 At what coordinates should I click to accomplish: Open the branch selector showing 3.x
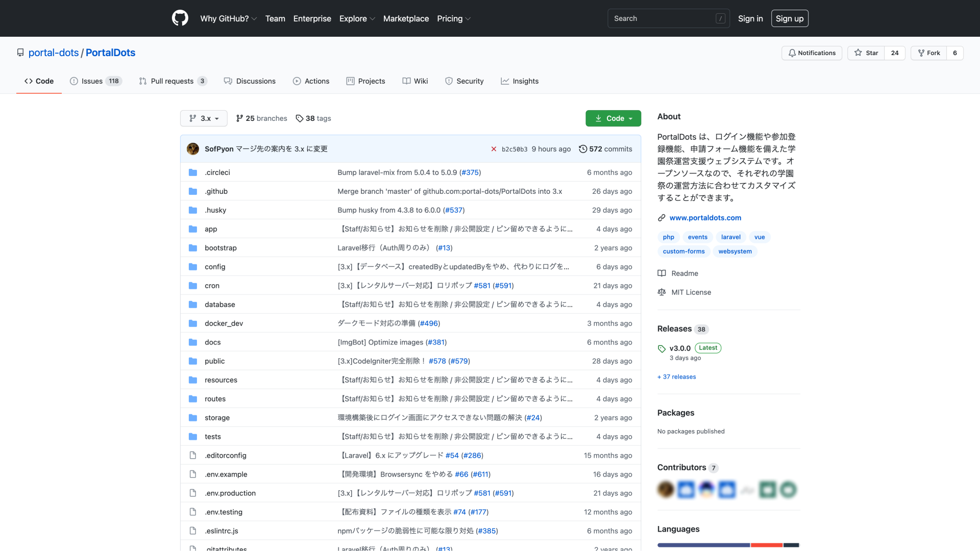[203, 118]
